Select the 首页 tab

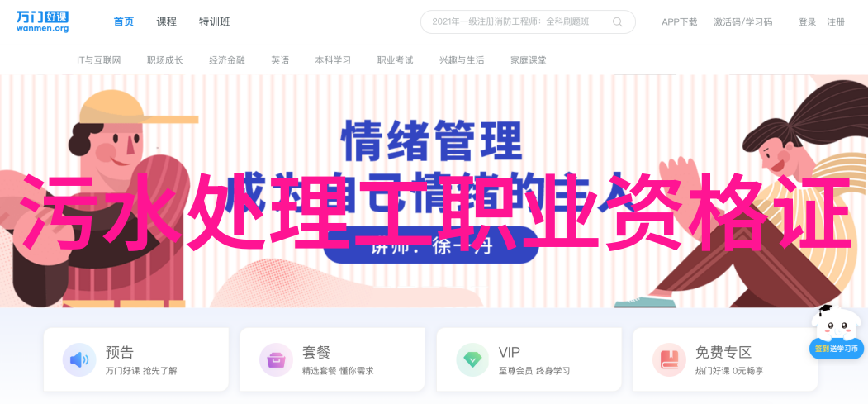pos(123,22)
